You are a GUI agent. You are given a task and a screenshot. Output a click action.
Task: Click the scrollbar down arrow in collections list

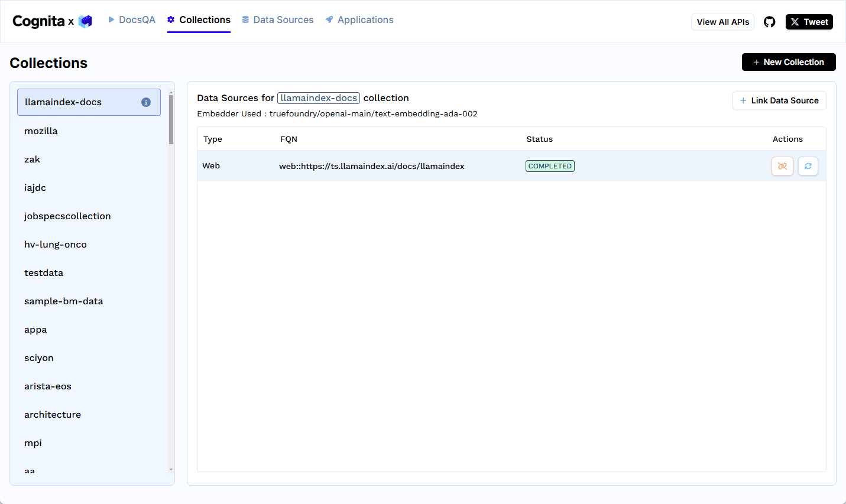(171, 470)
